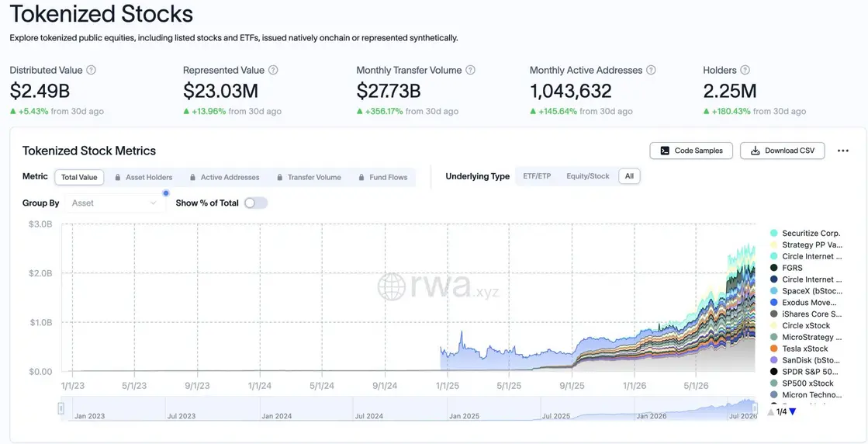868x444 pixels.
Task: Click the $27.73B transfer volume figure
Action: [x=389, y=91]
